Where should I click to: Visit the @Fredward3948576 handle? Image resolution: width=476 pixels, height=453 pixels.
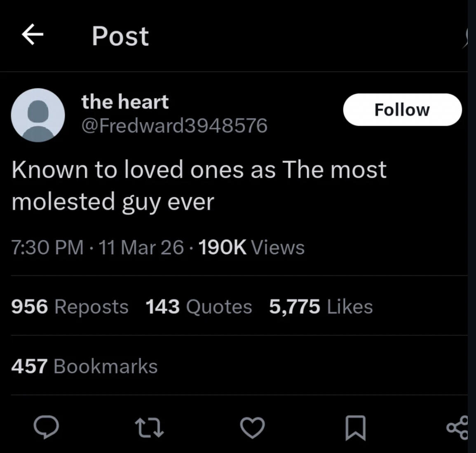tap(174, 125)
